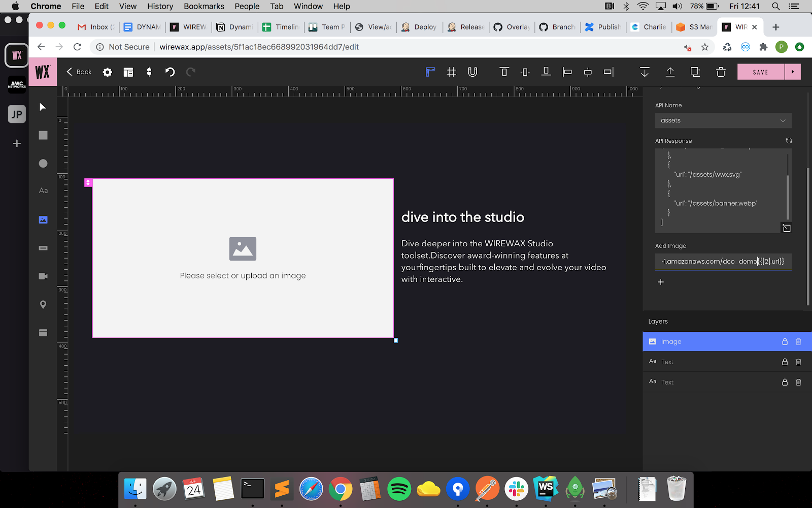Expand the API Response viewer
This screenshot has width=812, height=508.
[786, 228]
